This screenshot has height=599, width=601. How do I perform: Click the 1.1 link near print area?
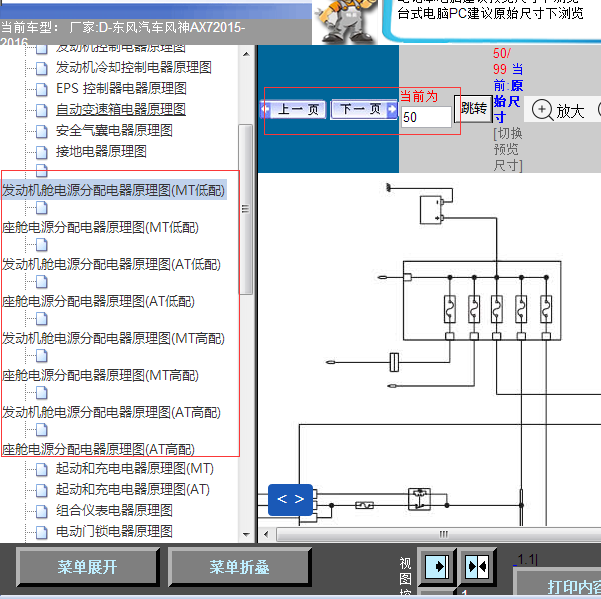coord(525,560)
